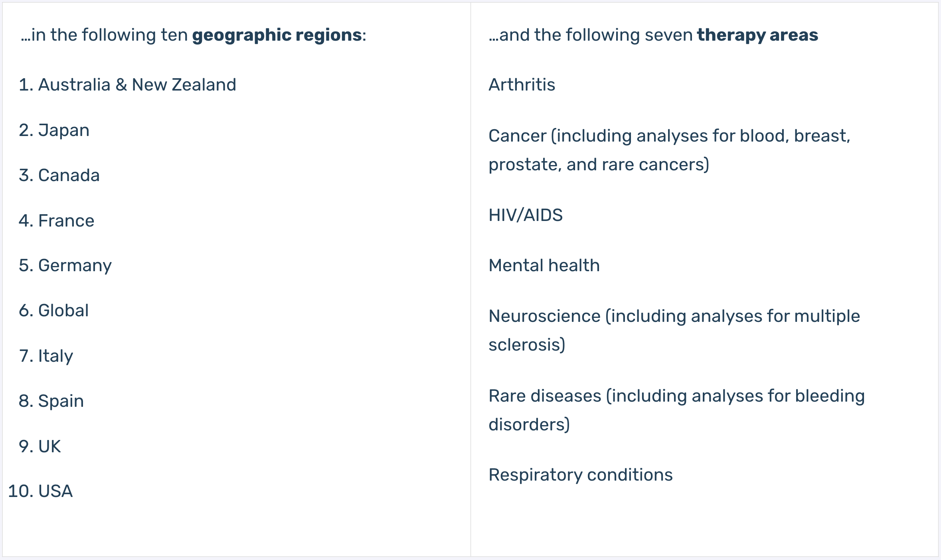This screenshot has width=941, height=560.
Task: Click the words 'prostate, and rare cancers)'
Action: (599, 164)
